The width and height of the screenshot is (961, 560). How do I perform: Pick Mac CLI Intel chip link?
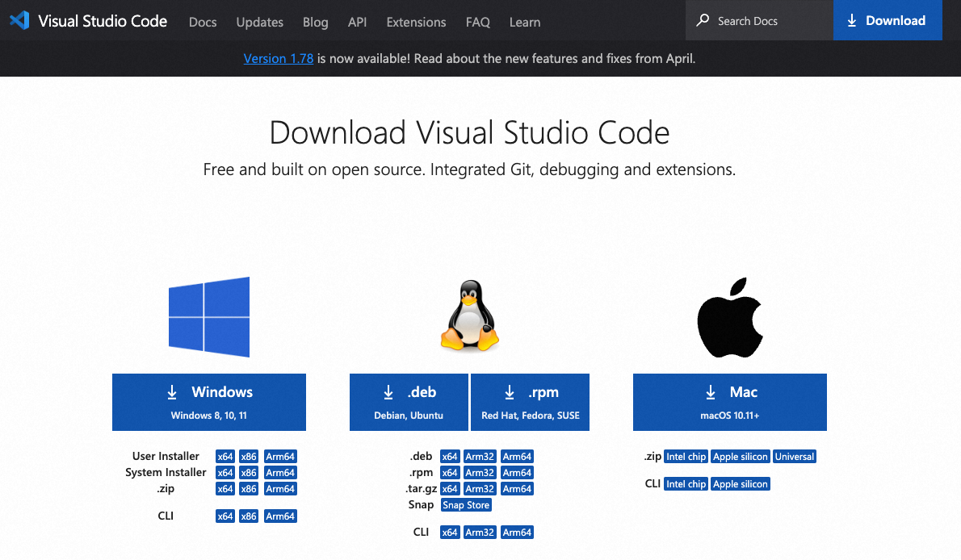(686, 484)
